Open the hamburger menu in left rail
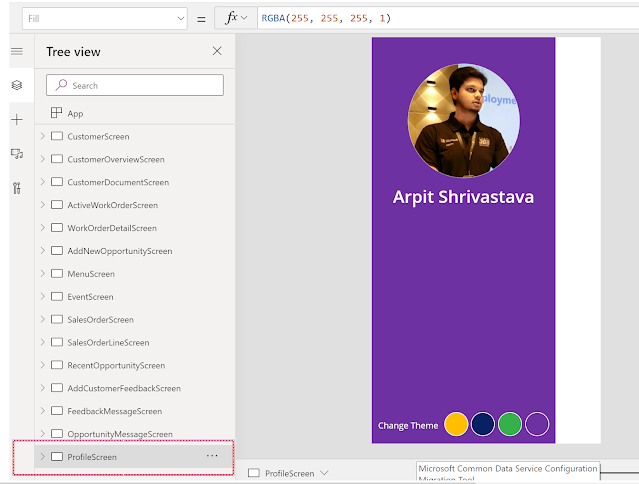639x484 pixels. 17,51
